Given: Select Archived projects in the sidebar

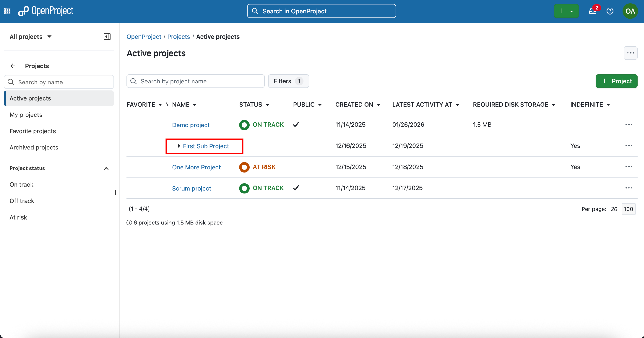Looking at the screenshot, I should tap(59, 148).
